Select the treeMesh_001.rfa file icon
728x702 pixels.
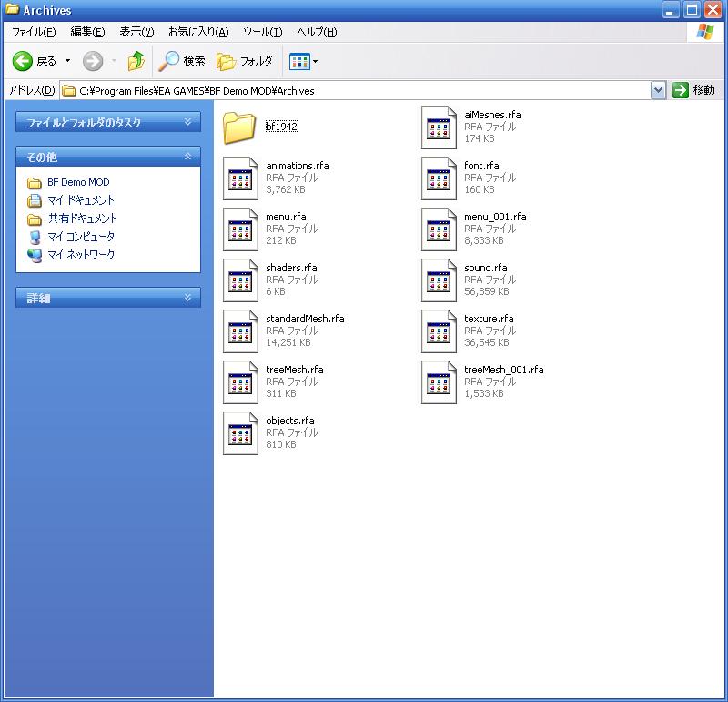[439, 382]
